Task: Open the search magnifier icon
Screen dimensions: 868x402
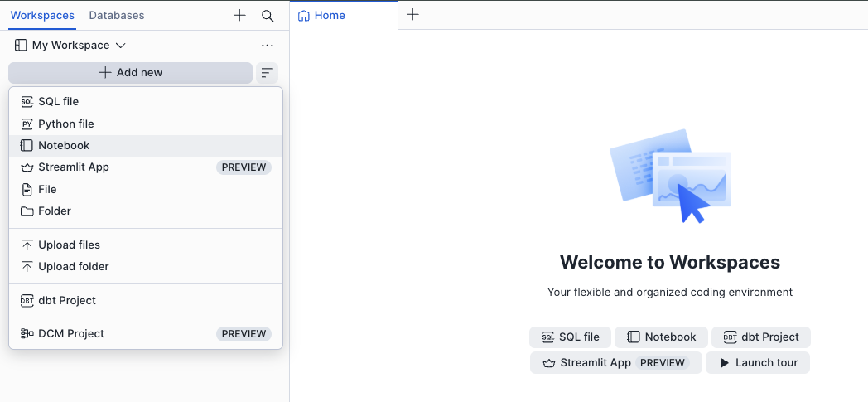Action: coord(268,16)
